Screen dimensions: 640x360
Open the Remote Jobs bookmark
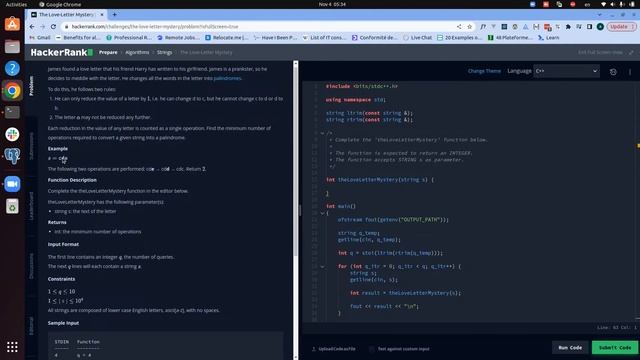(x=178, y=38)
